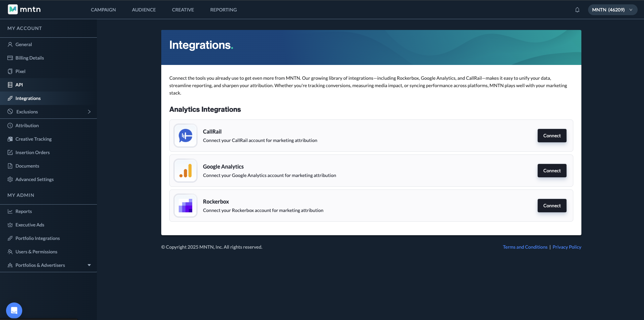The width and height of the screenshot is (644, 320).
Task: Click the MNTN logo in header
Action: pyautogui.click(x=24, y=9)
